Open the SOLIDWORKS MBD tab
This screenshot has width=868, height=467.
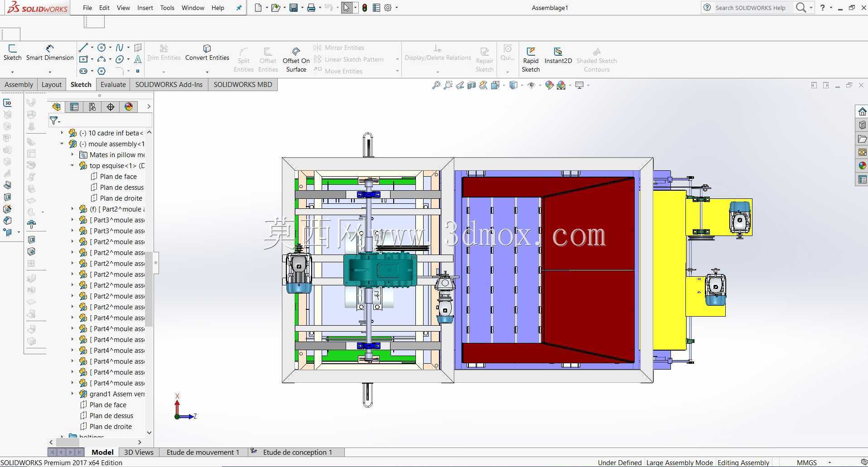click(243, 85)
